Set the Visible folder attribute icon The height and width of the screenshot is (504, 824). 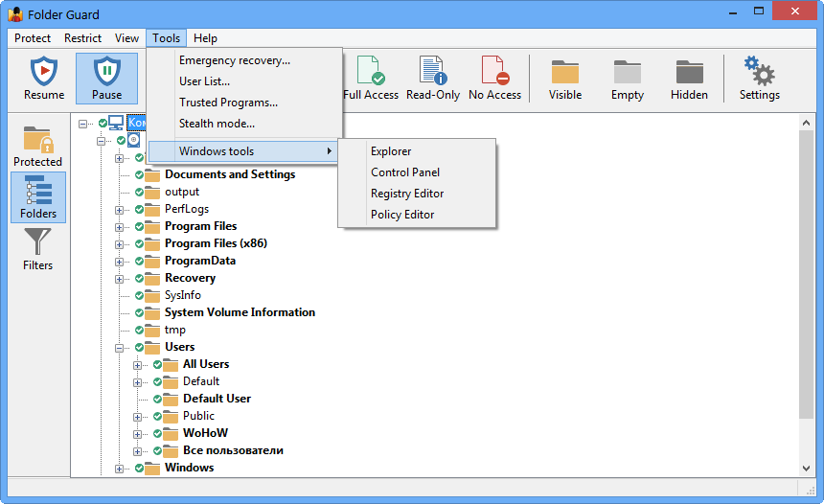click(x=565, y=72)
